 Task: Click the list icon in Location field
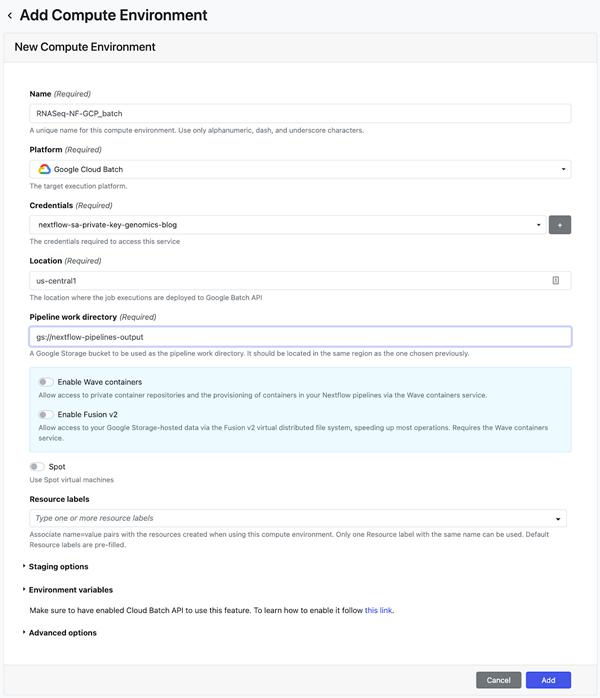(x=556, y=281)
